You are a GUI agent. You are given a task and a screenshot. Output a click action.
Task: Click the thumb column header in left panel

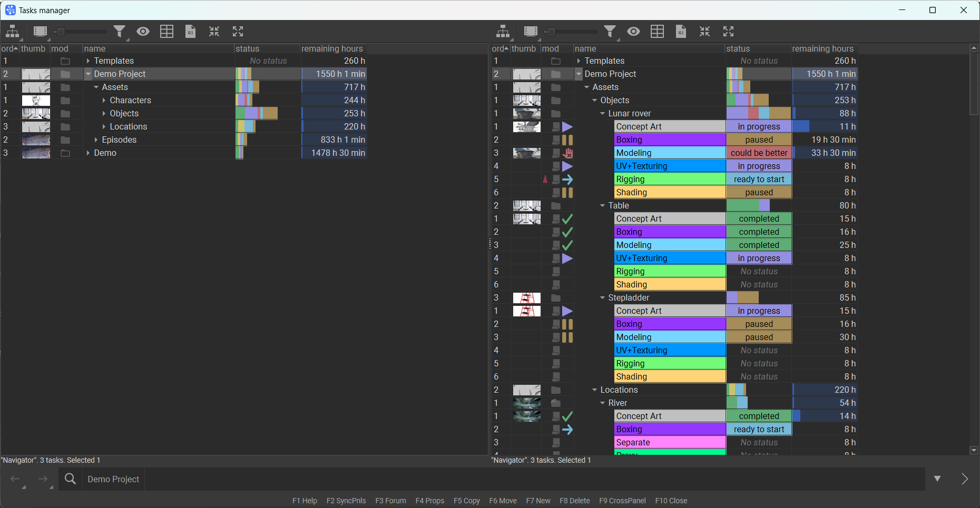click(35, 48)
